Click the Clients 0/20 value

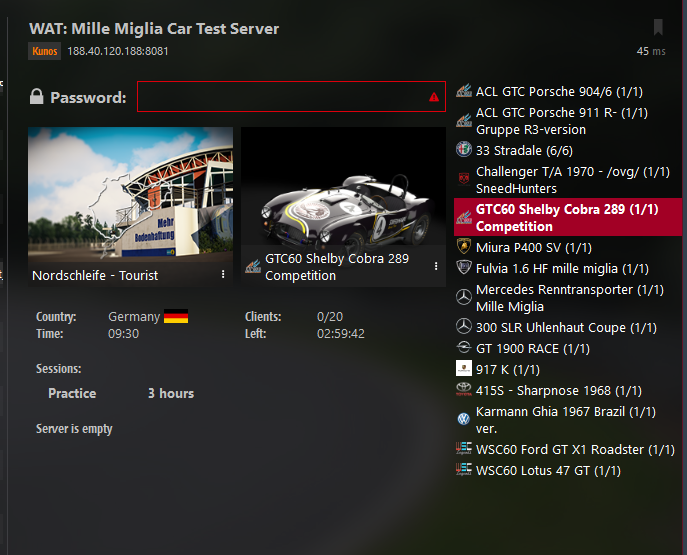coord(330,316)
